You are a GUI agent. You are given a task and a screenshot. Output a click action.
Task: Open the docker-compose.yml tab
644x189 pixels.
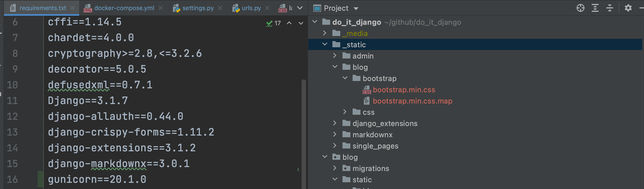pos(124,8)
